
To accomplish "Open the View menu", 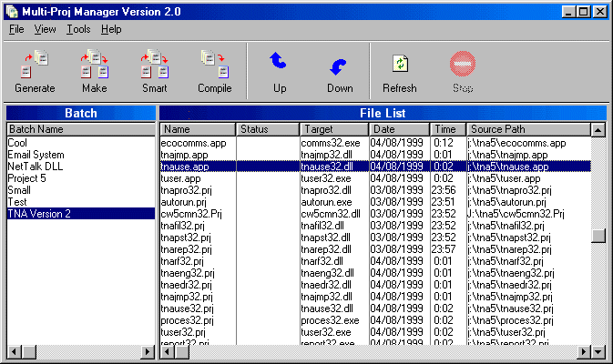I will (x=46, y=29).
